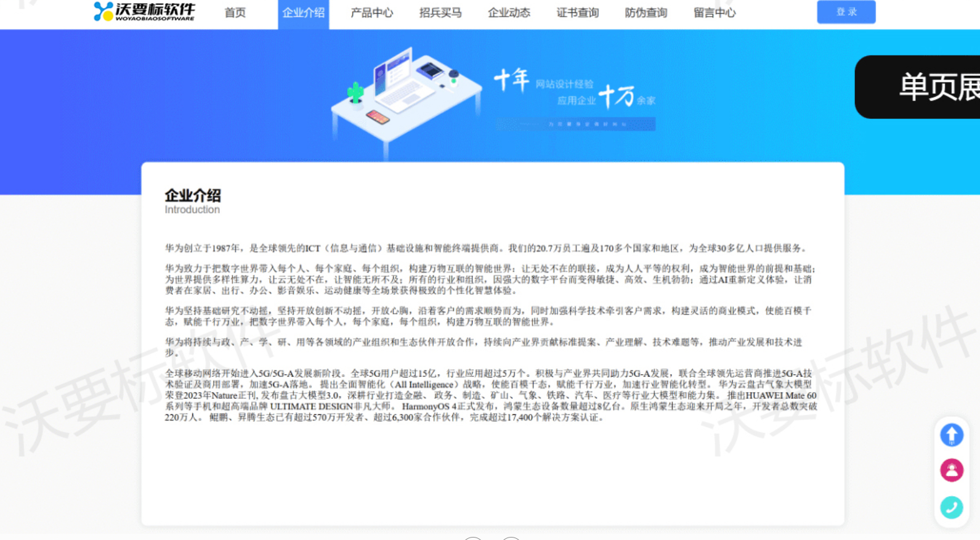980x540 pixels.
Task: Click the blue back-to-top arrow icon
Action: tap(952, 435)
